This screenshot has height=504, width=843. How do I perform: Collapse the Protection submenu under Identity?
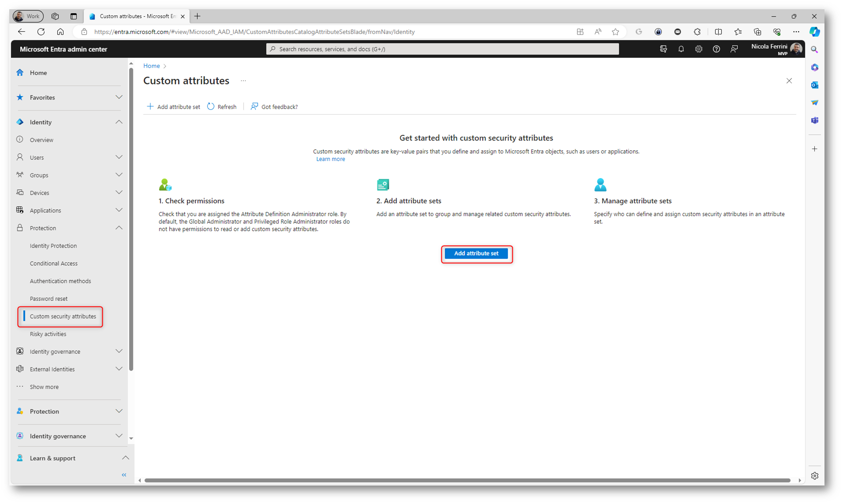[119, 228]
